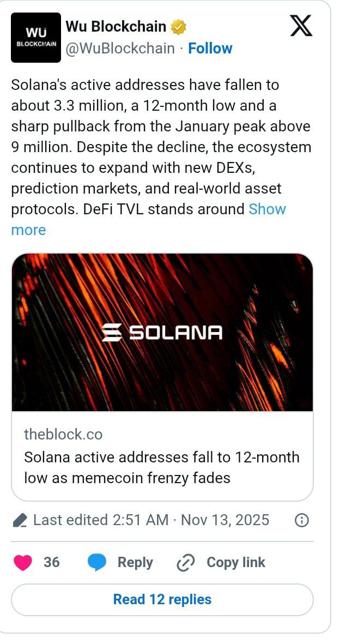340x644 pixels.
Task: Click the copy link chain icon
Action: (185, 562)
